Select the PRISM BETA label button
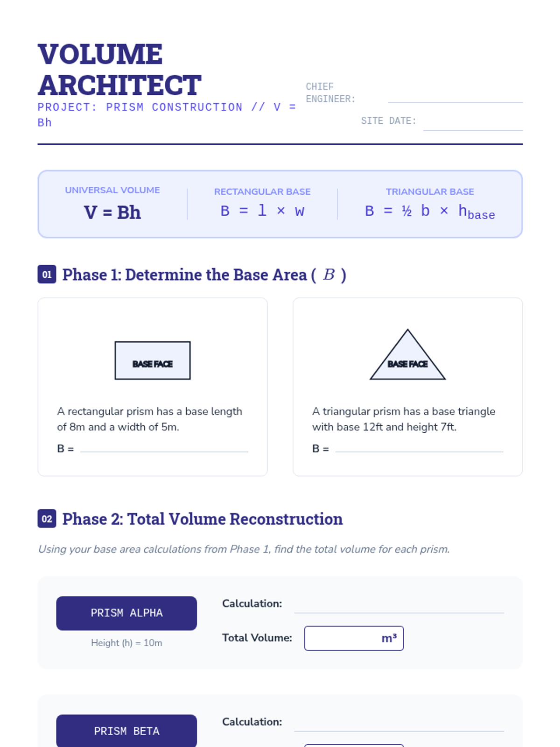 126,731
